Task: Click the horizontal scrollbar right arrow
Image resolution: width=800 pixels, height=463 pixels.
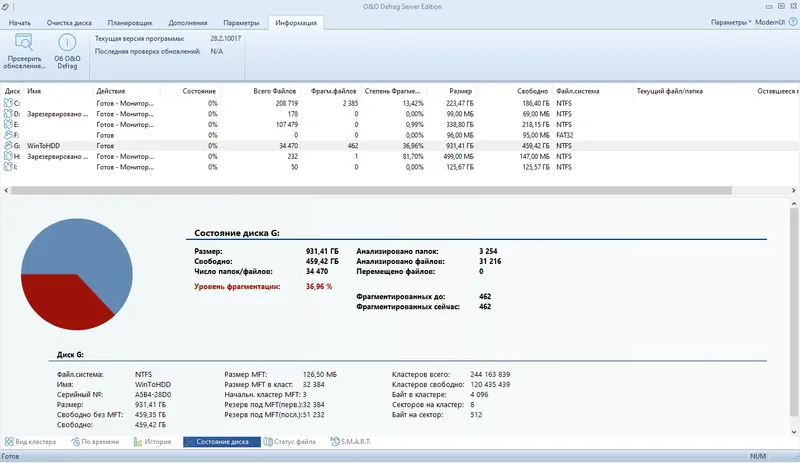Action: point(793,190)
